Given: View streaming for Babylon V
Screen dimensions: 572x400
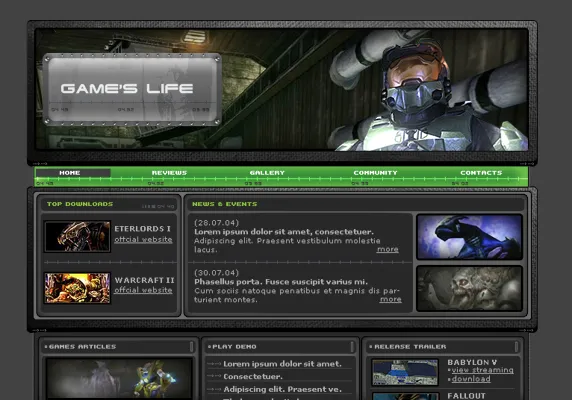Looking at the screenshot, I should point(482,370).
